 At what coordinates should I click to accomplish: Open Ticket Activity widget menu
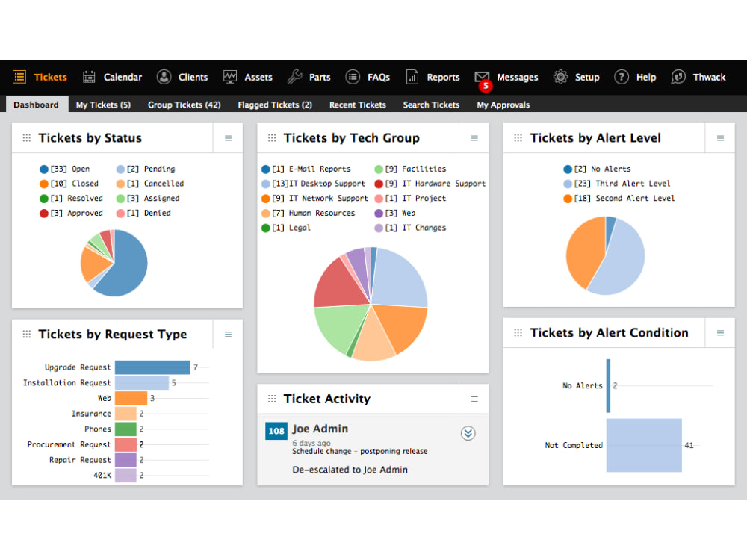click(x=474, y=399)
